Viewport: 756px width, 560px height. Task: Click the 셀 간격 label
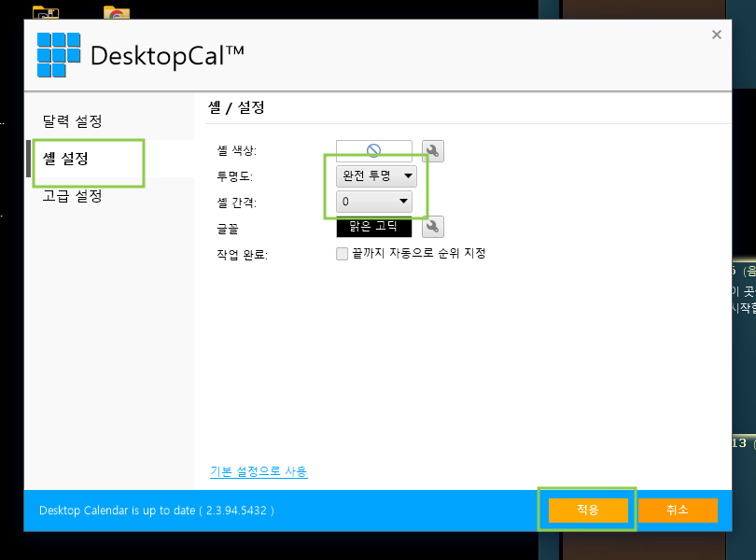[237, 203]
